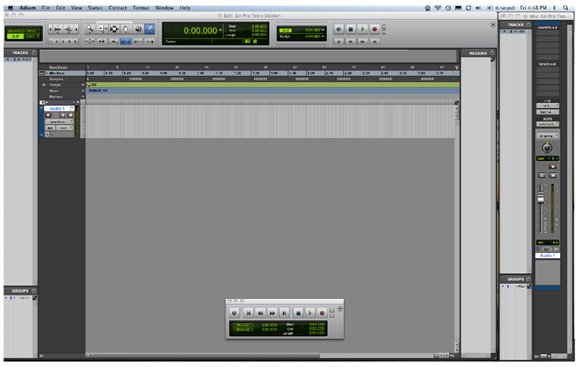Record-enable the Audio 1 track in Edit window
Image resolution: width=580 pixels, height=367 pixels.
click(48, 115)
